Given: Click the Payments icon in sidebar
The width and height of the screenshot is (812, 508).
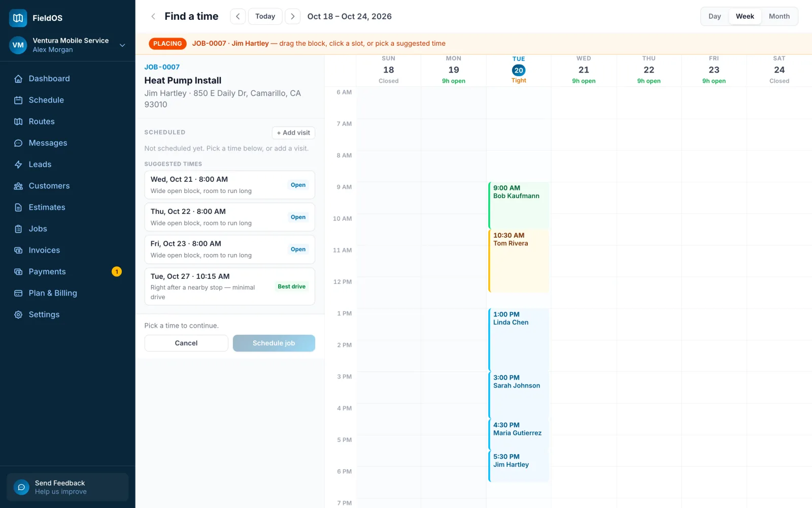Looking at the screenshot, I should (x=18, y=272).
